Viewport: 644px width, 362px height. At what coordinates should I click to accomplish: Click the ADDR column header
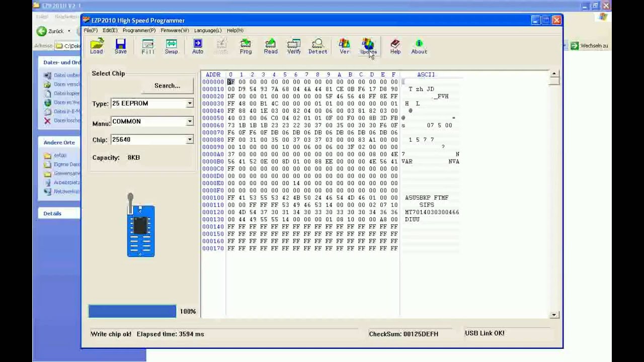pyautogui.click(x=213, y=74)
